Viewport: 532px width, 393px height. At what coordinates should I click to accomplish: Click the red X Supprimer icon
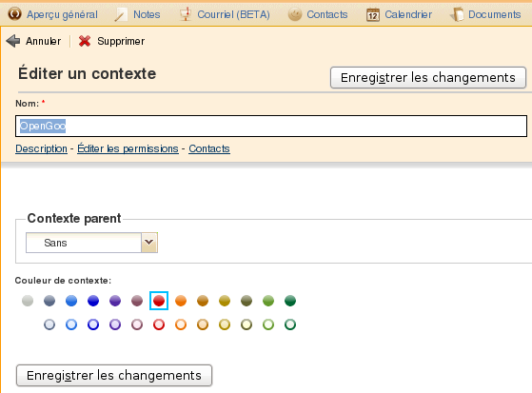85,41
